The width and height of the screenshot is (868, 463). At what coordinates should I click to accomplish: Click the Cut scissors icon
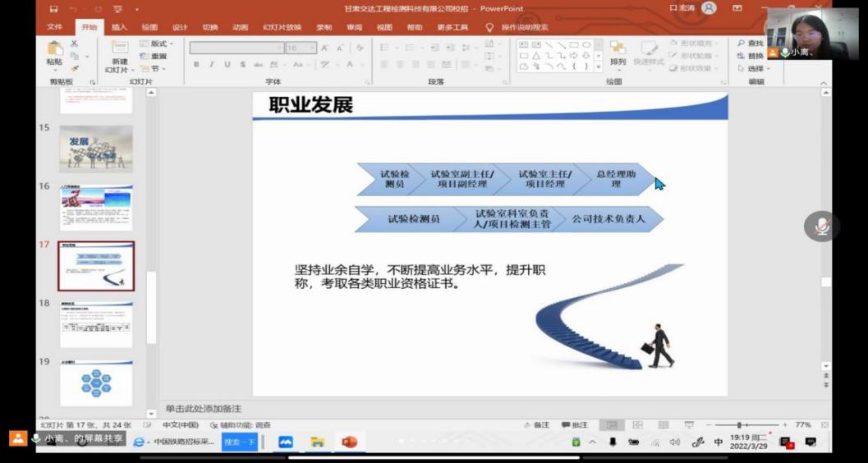[x=74, y=44]
